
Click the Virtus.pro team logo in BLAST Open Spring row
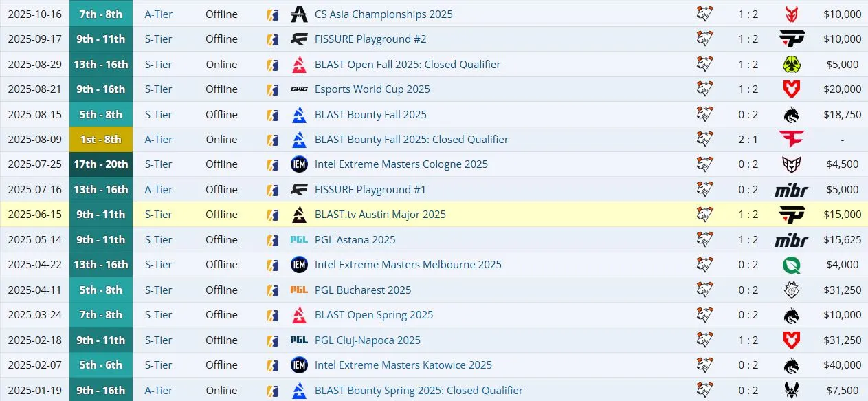tap(705, 315)
